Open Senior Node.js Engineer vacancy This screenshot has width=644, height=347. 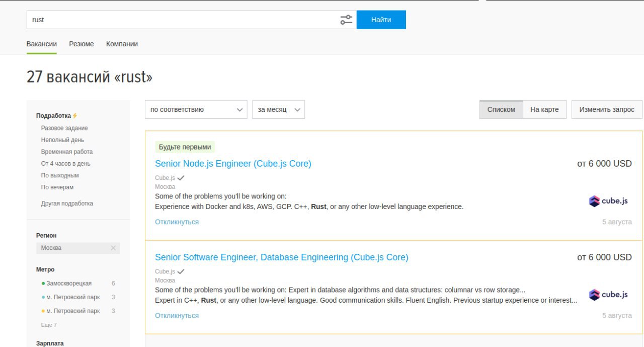pyautogui.click(x=233, y=164)
